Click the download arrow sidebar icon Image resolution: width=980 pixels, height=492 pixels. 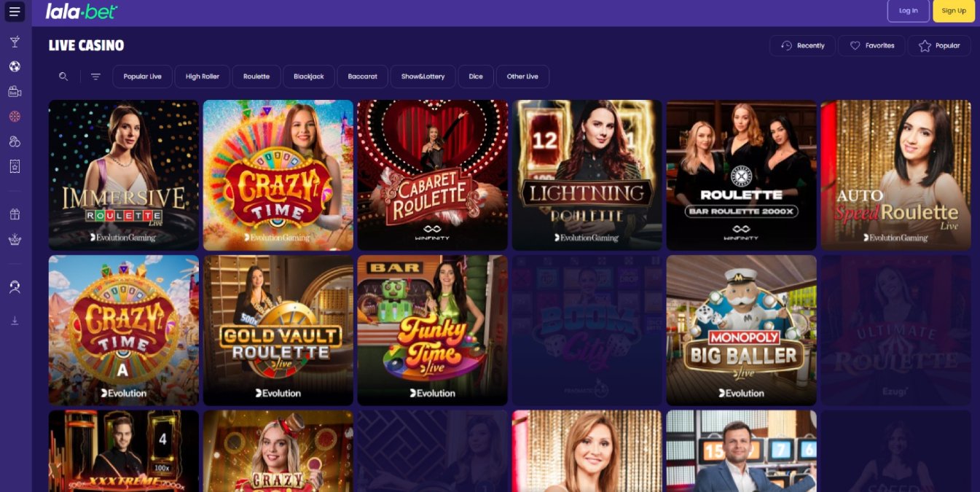pos(15,321)
